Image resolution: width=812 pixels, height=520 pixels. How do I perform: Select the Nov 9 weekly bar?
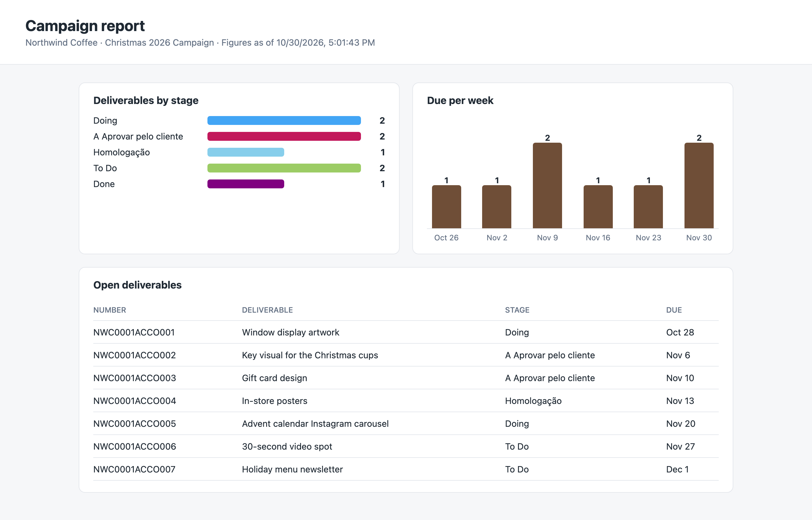[x=547, y=185]
